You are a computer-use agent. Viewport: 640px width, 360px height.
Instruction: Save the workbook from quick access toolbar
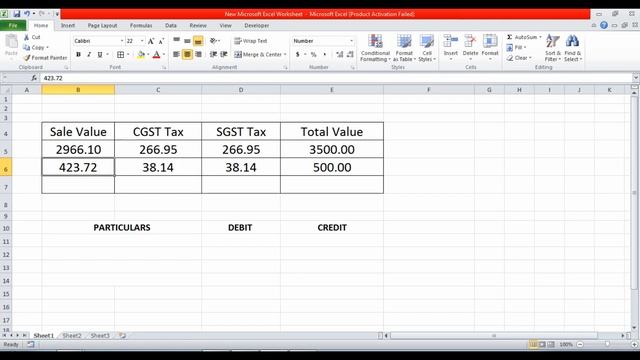click(x=16, y=14)
